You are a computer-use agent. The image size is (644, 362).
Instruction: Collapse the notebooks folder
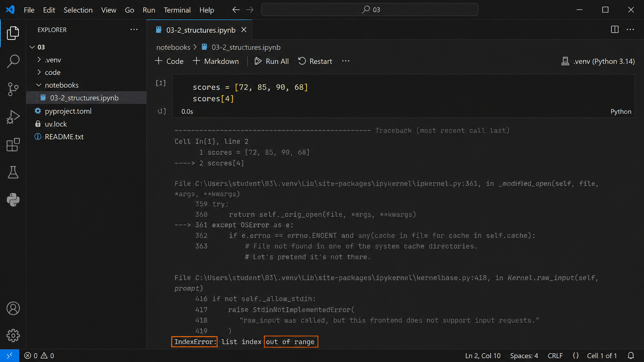39,85
